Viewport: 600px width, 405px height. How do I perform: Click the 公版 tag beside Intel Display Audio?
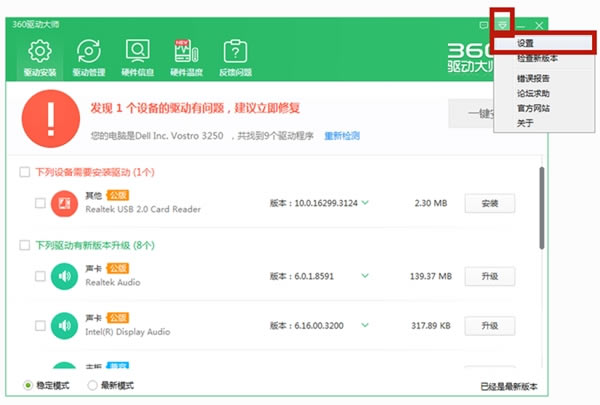pos(118,318)
